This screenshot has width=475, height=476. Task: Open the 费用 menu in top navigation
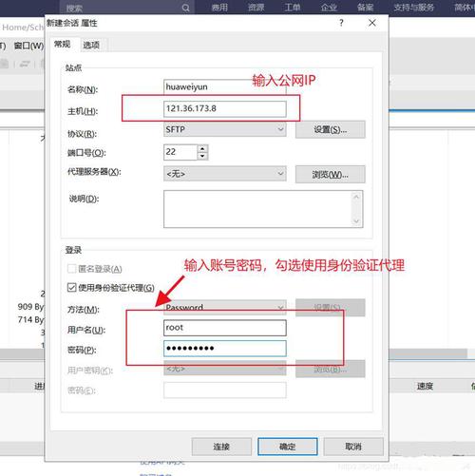coord(219,8)
